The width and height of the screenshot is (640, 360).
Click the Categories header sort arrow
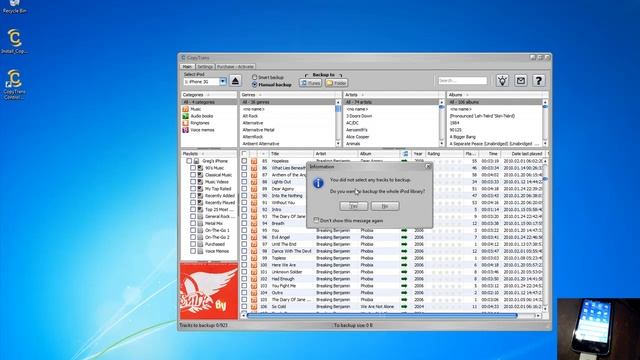pyautogui.click(x=208, y=95)
